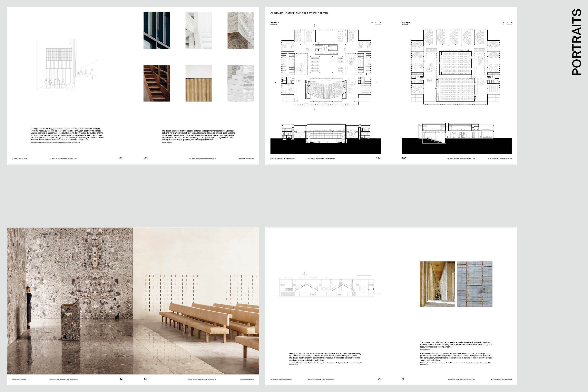Select the embassy colonnade corridor photo
This screenshot has height=392, width=588.
pos(437,284)
